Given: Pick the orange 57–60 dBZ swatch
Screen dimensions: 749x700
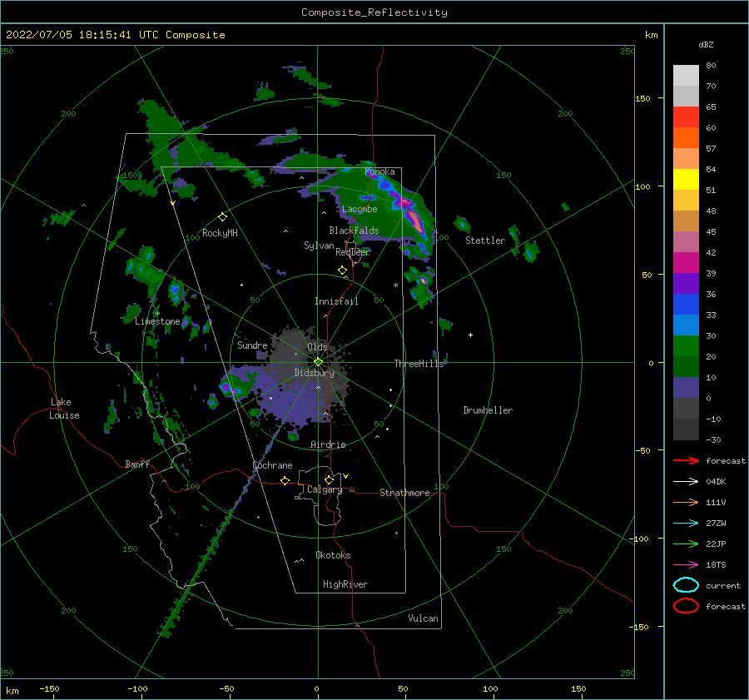Looking at the screenshot, I should point(686,137).
